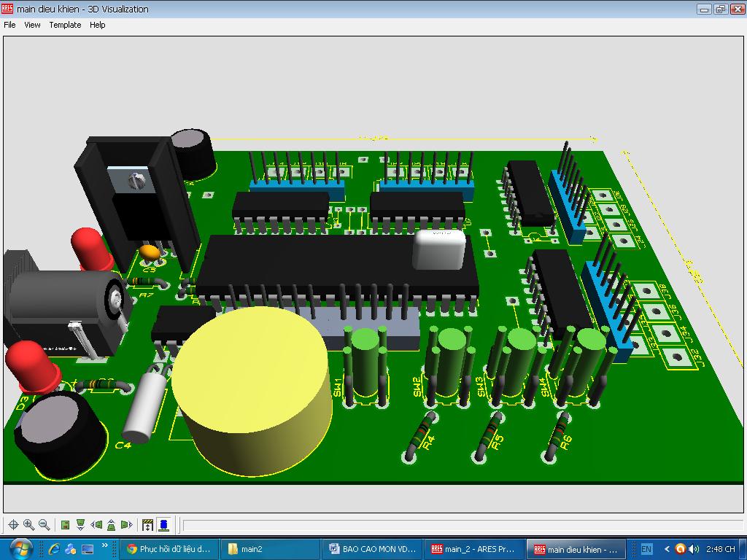Click the ARES icon in title bar
This screenshot has height=560, width=747.
pyautogui.click(x=7, y=9)
